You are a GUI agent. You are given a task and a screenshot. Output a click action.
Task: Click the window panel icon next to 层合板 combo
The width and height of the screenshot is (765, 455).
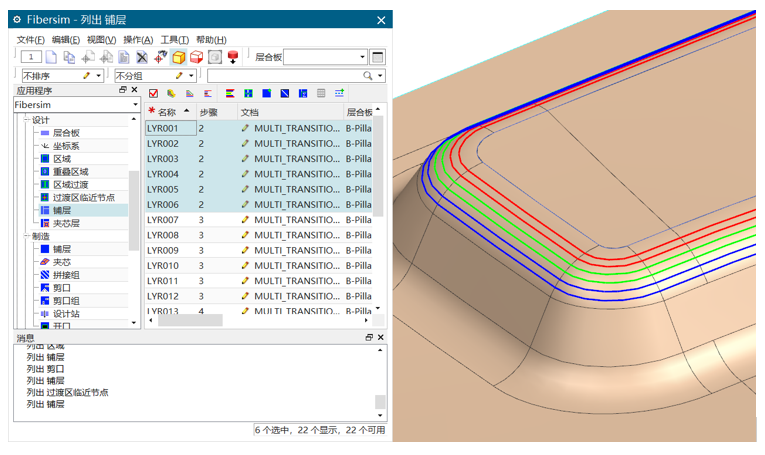click(377, 57)
